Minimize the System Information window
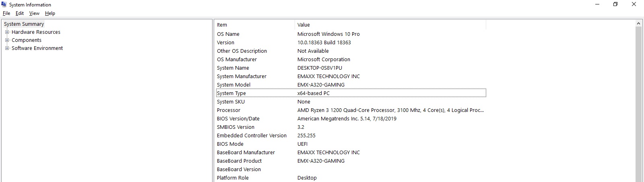 (x=597, y=4)
